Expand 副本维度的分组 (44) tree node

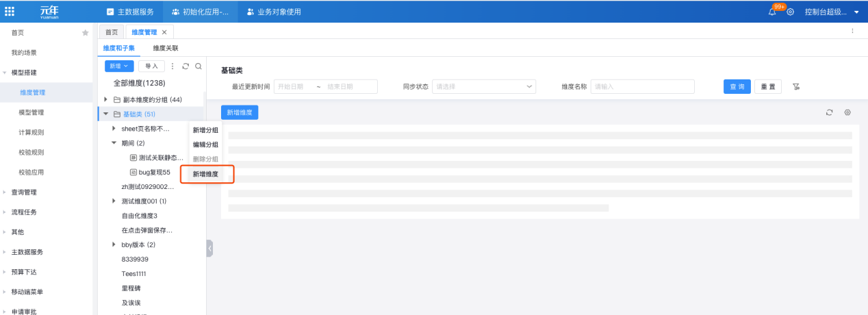pos(106,100)
